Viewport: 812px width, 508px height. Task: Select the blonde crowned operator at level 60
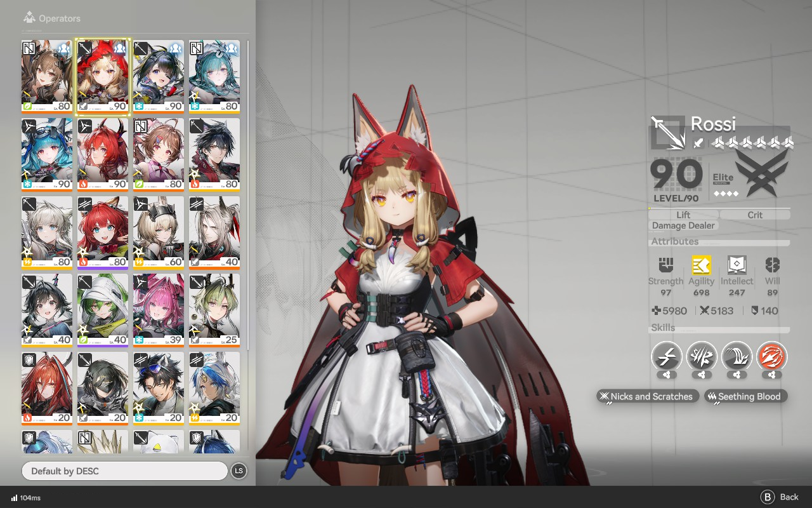tap(159, 233)
